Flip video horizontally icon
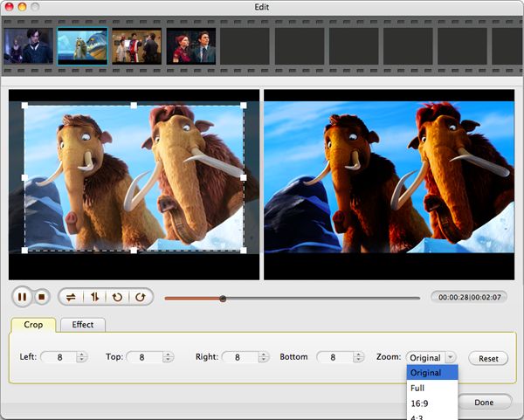Viewport: 524px width, 420px height. coord(71,297)
